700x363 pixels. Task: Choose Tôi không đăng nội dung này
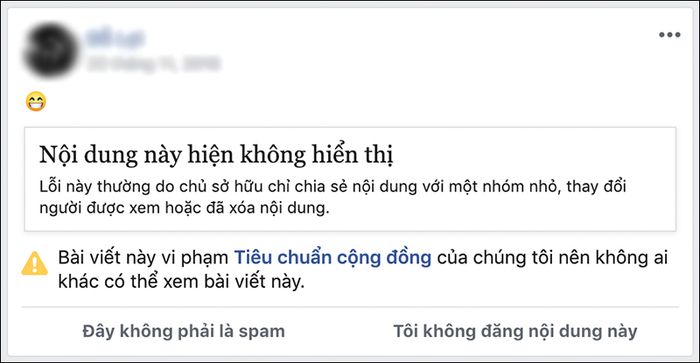515,331
